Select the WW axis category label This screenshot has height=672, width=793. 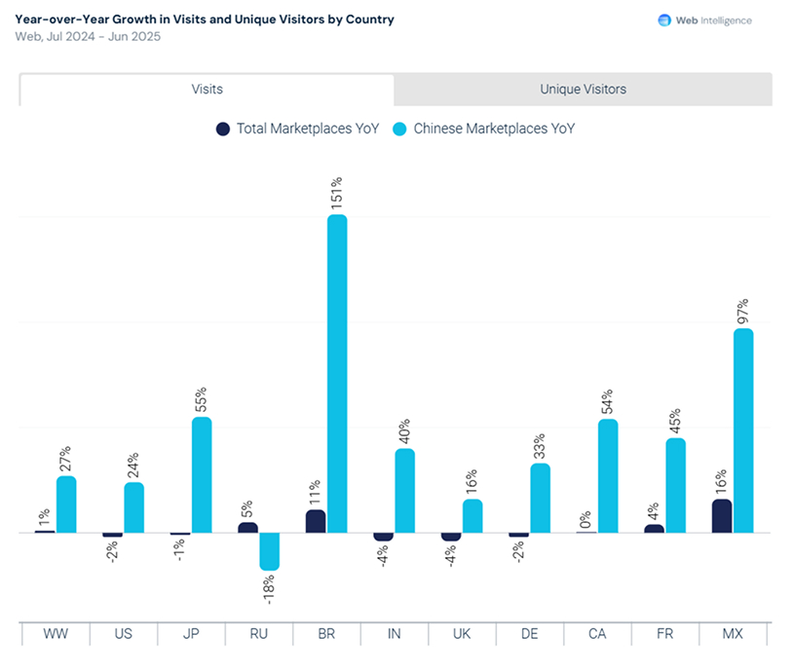pyautogui.click(x=56, y=634)
